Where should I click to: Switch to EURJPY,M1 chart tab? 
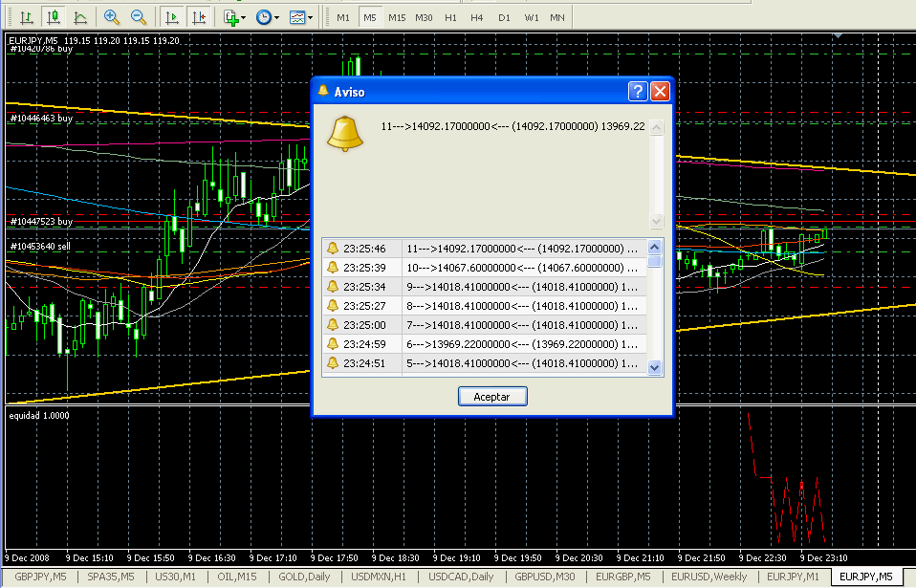coord(793,577)
